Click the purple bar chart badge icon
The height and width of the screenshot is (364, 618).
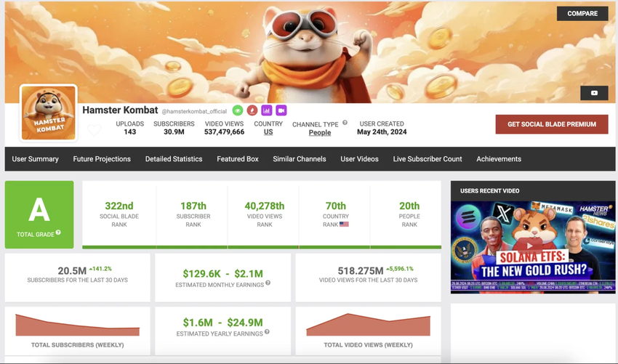coord(266,110)
